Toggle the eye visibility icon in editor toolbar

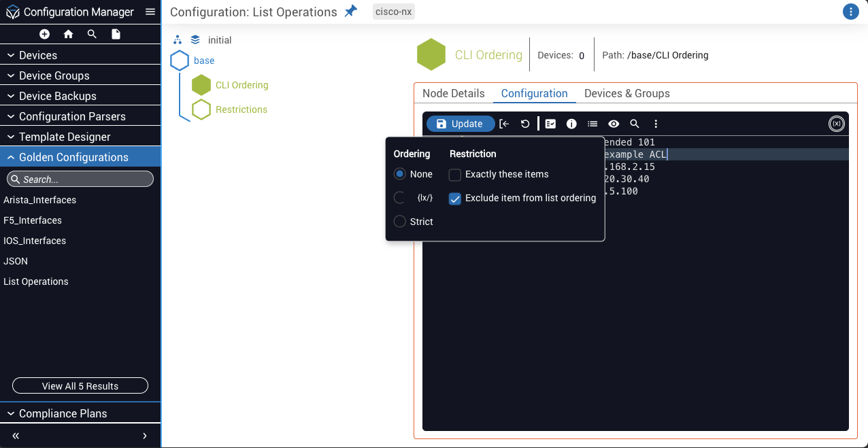[614, 124]
